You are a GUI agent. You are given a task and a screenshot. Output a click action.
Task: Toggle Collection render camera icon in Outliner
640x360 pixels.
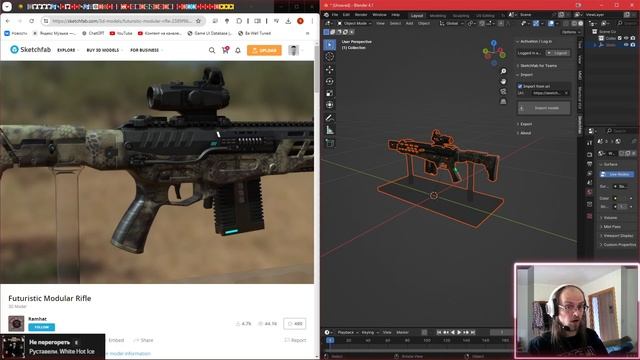tap(633, 38)
